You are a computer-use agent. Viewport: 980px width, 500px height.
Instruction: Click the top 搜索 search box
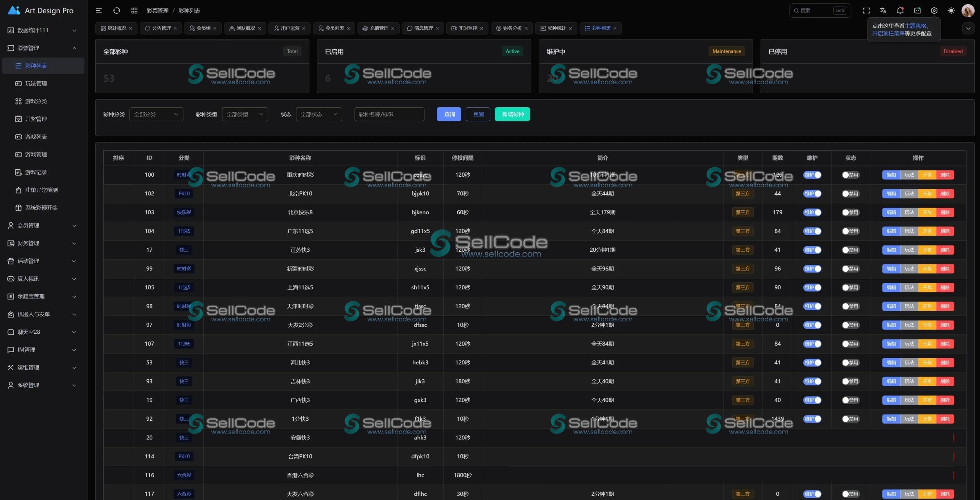(x=820, y=11)
